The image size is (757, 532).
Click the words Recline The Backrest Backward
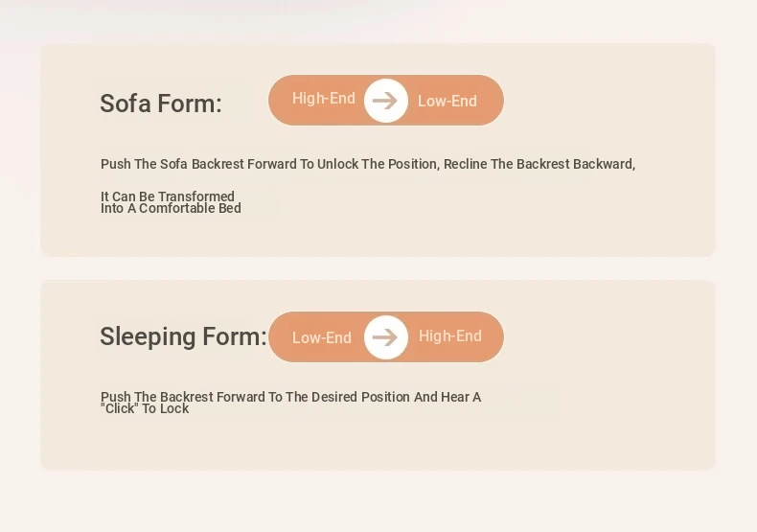539,164
